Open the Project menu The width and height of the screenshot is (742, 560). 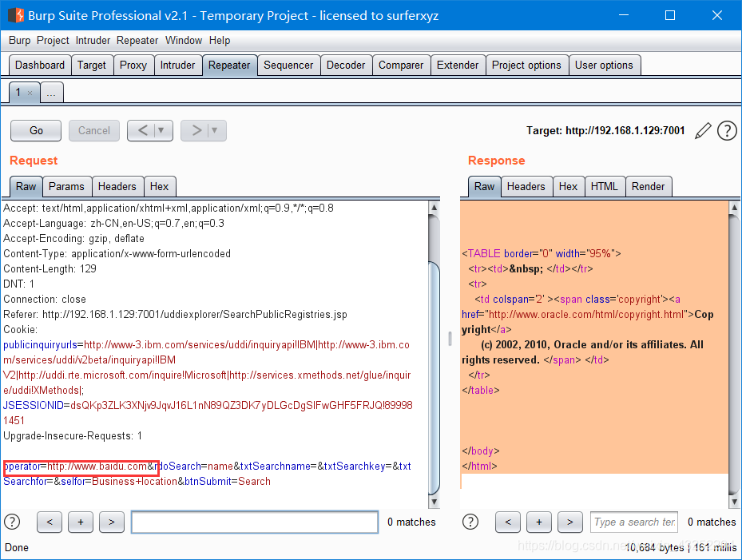[53, 40]
